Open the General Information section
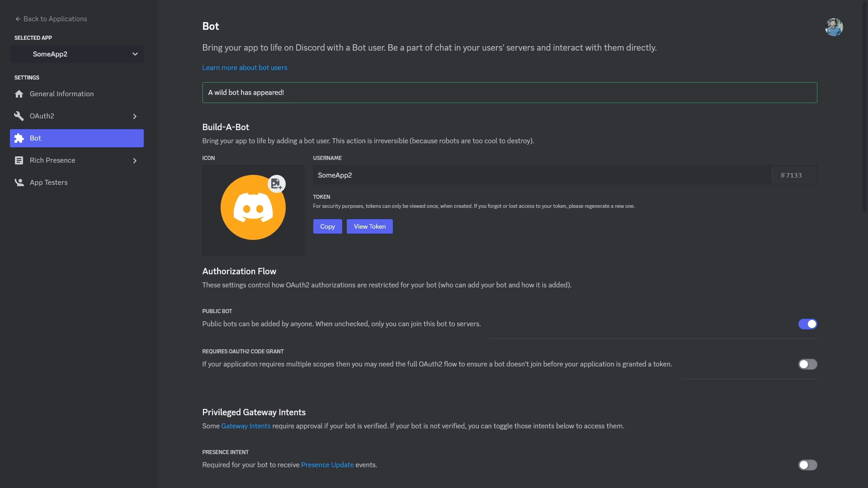Viewport: 868px width, 488px height. (x=61, y=94)
